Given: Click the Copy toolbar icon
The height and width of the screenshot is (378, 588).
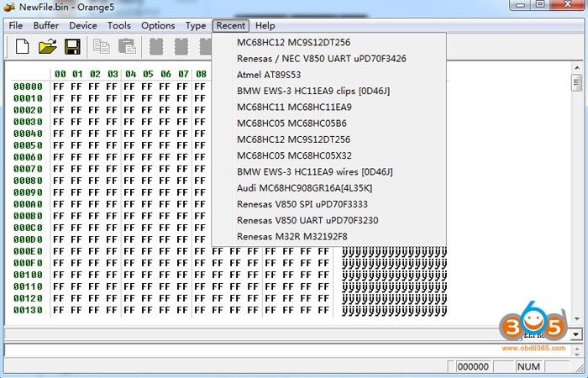Looking at the screenshot, I should pyautogui.click(x=102, y=47).
